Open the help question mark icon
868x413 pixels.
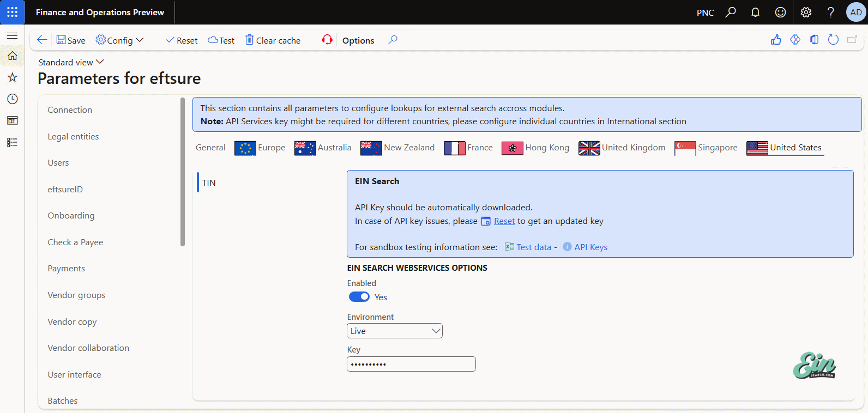(830, 12)
